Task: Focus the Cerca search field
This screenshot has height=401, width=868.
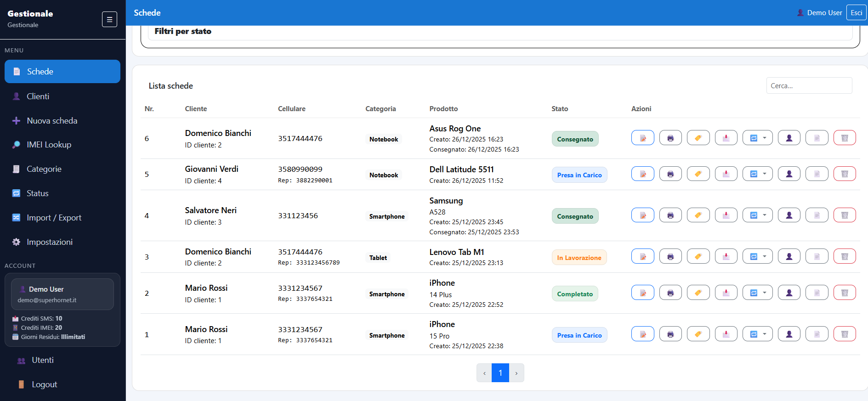Action: click(x=809, y=86)
